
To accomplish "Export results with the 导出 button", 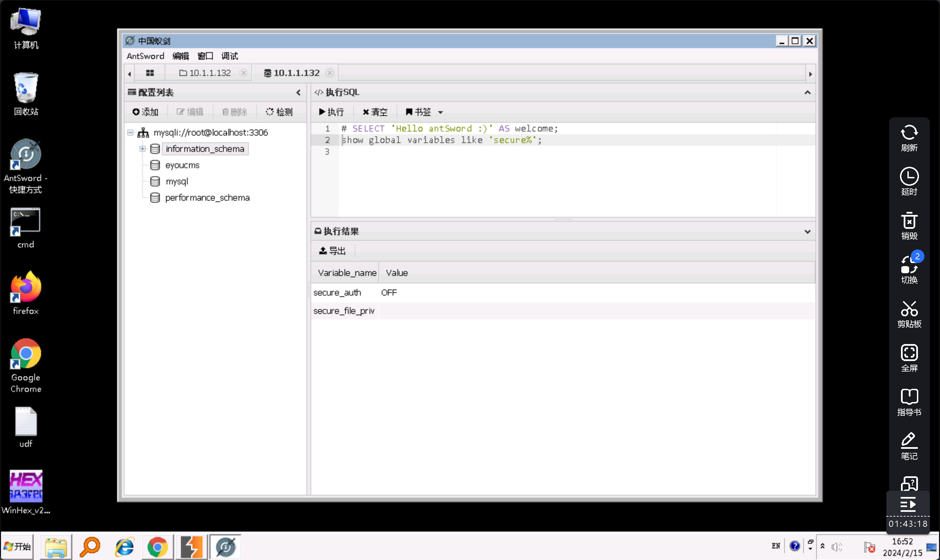I will [x=332, y=251].
